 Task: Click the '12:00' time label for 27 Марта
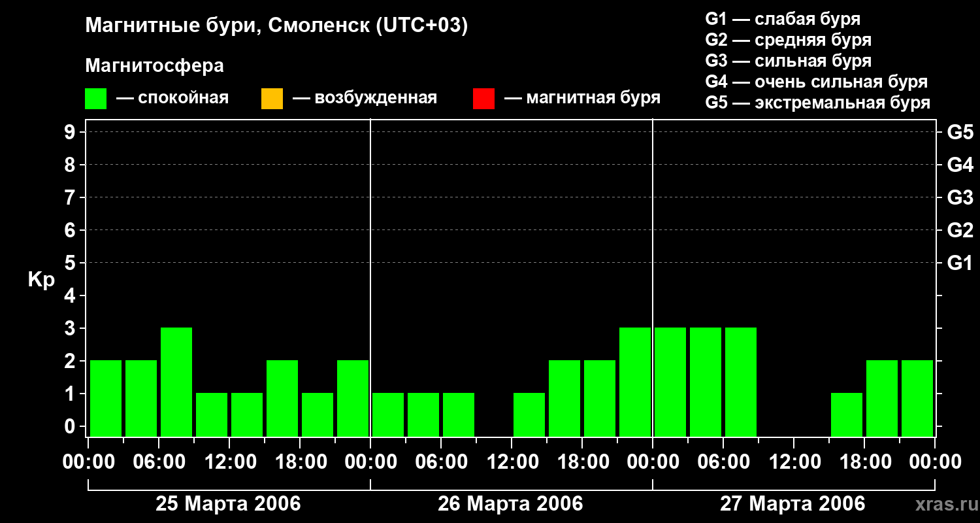(794, 462)
